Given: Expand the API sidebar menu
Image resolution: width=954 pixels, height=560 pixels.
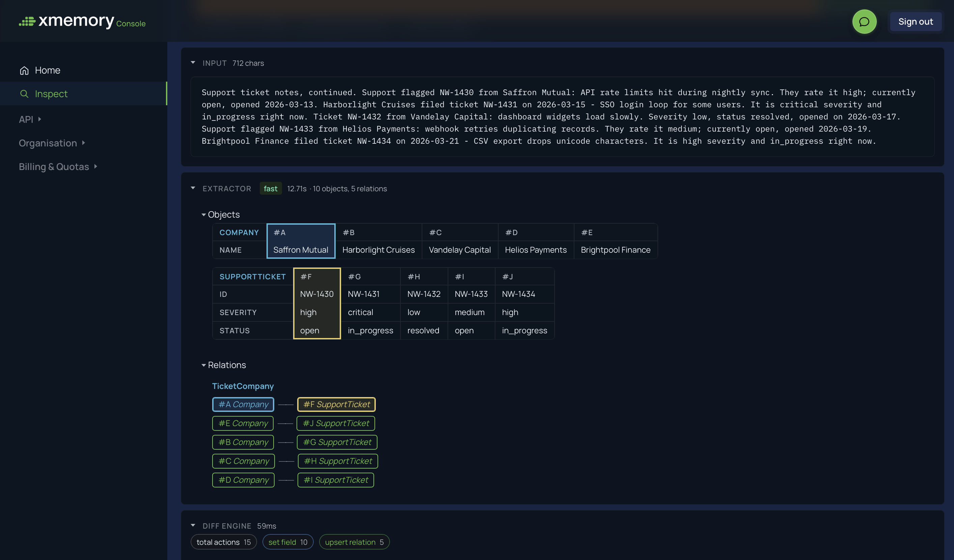Looking at the screenshot, I should [30, 119].
